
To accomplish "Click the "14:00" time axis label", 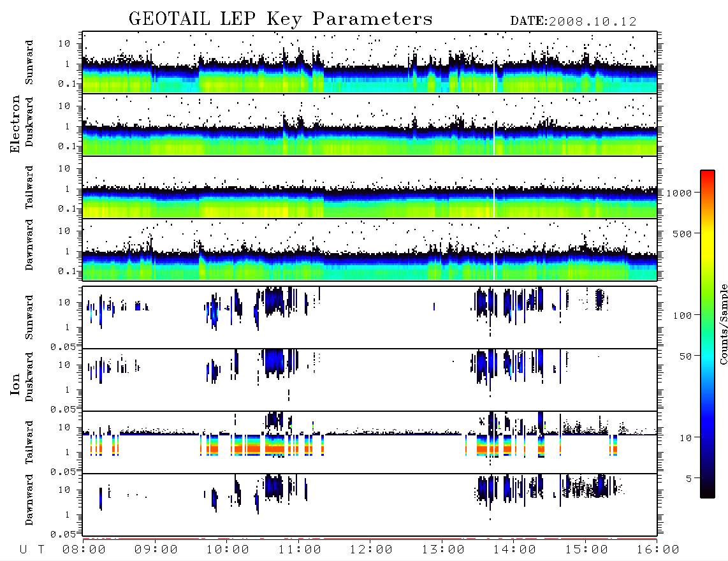I will 514,550.
